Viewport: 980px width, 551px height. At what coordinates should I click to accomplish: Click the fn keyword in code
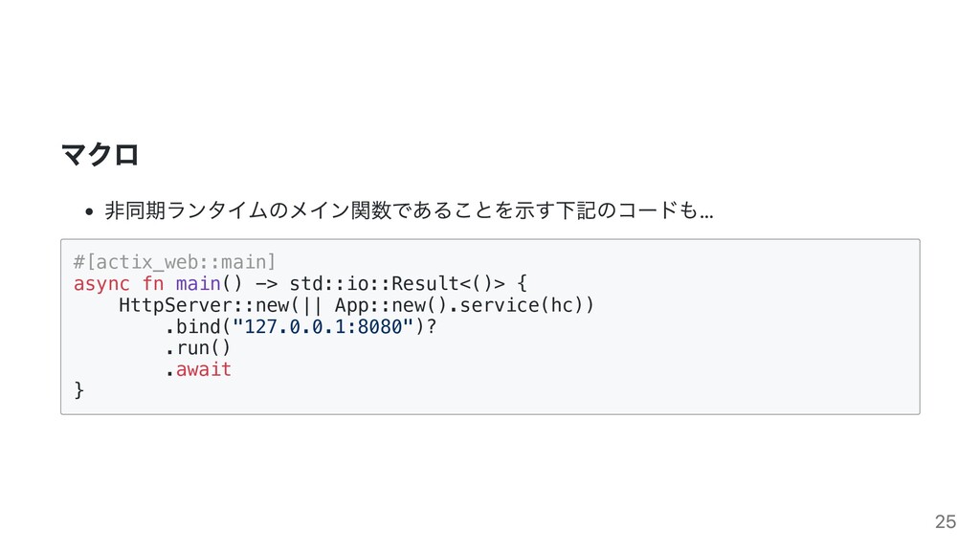152,283
